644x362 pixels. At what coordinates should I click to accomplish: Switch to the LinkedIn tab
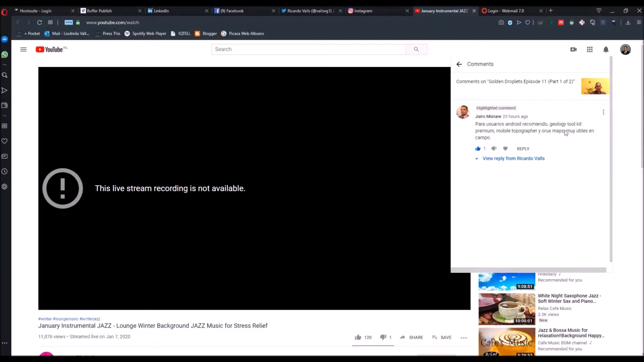(x=178, y=11)
